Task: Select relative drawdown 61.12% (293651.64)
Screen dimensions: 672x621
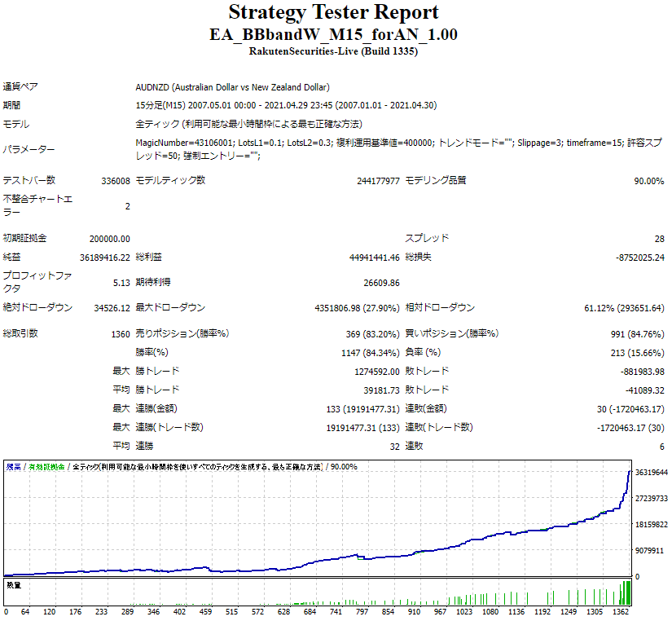Action: click(x=624, y=308)
